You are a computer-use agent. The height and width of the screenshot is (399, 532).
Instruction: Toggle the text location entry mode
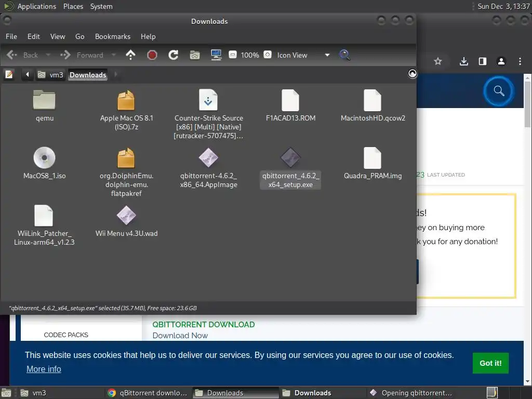[9, 74]
